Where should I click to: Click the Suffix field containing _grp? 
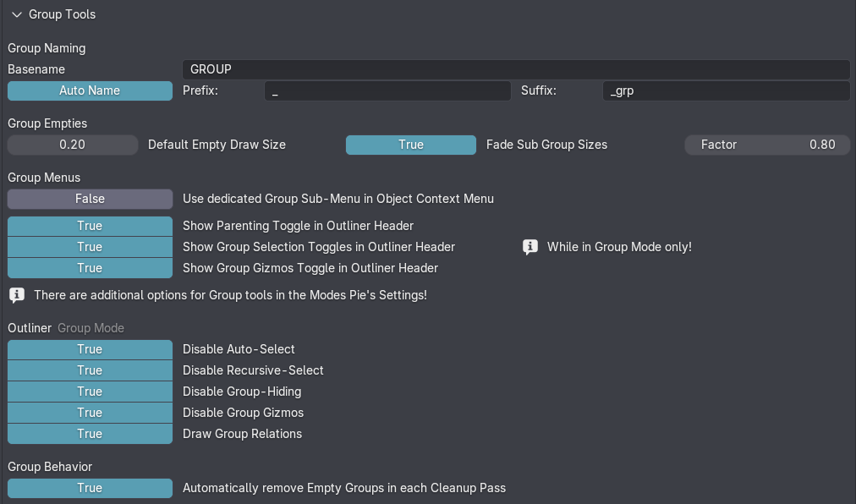pyautogui.click(x=726, y=90)
